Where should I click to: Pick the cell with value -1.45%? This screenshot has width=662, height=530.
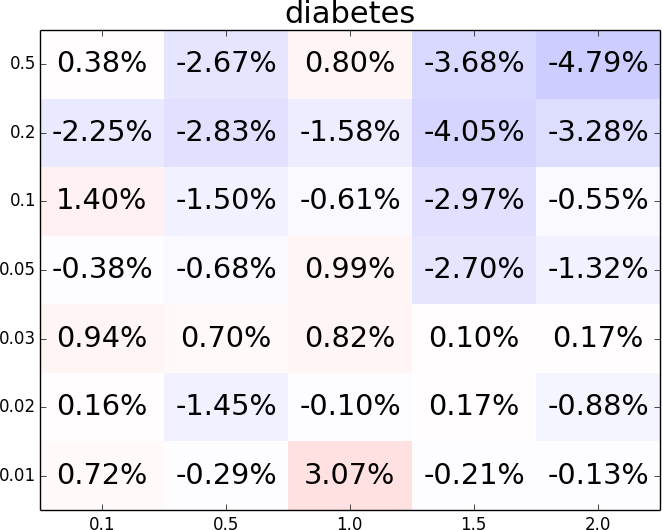coord(226,406)
